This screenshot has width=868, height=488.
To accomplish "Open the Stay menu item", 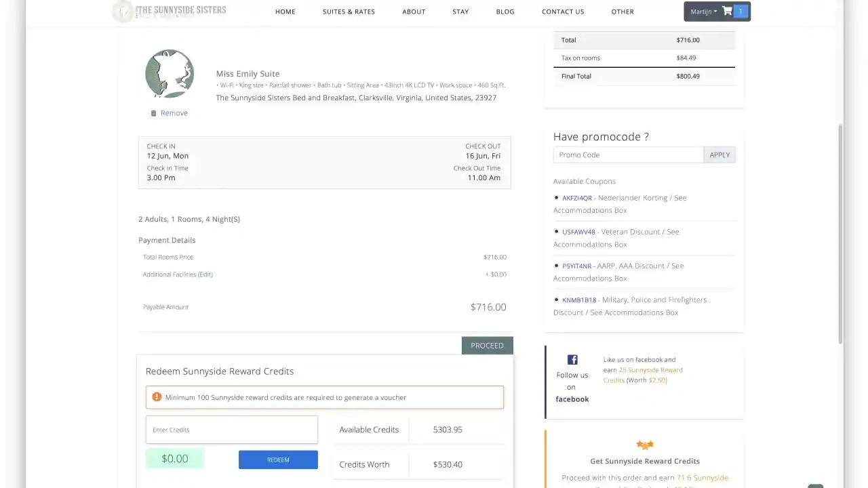I will click(460, 12).
